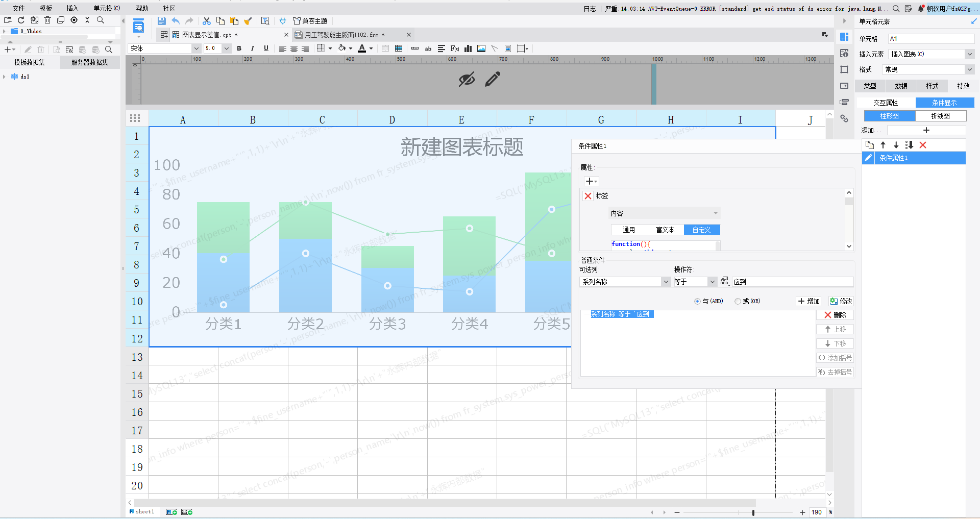This screenshot has width=980, height=519.
Task: Select the 自定义 label content mode
Action: click(702, 230)
